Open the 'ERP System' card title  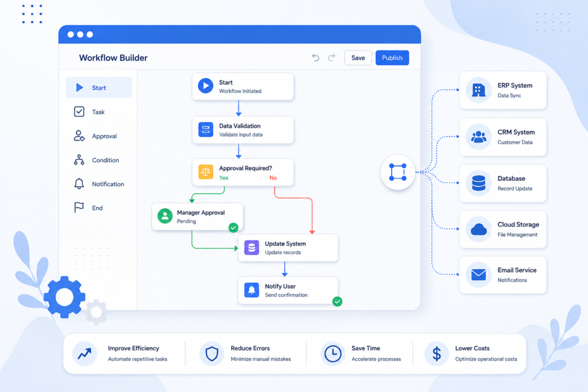[x=515, y=86]
